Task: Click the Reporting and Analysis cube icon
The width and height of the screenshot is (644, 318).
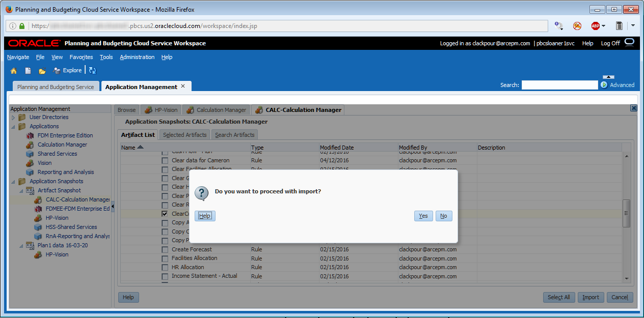Action: 29,172
